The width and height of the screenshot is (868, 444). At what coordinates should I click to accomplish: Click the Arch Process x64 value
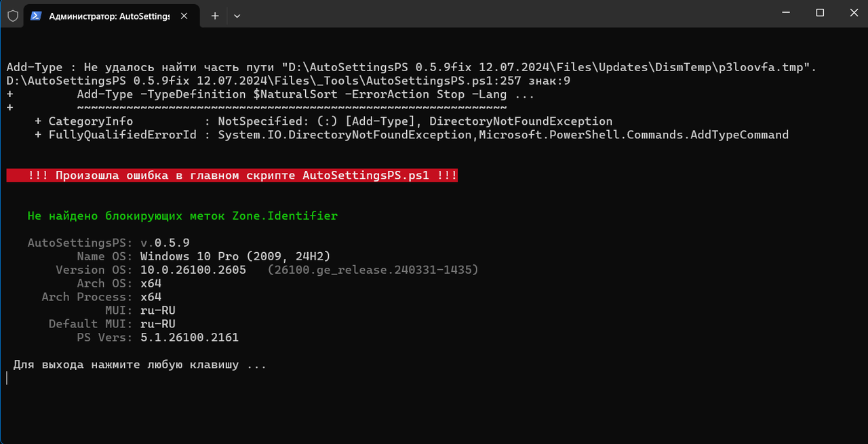coord(151,297)
